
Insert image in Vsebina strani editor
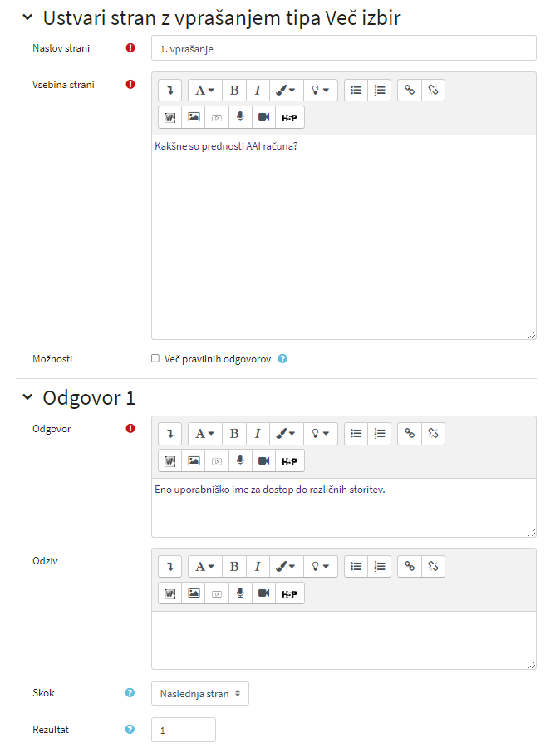194,117
